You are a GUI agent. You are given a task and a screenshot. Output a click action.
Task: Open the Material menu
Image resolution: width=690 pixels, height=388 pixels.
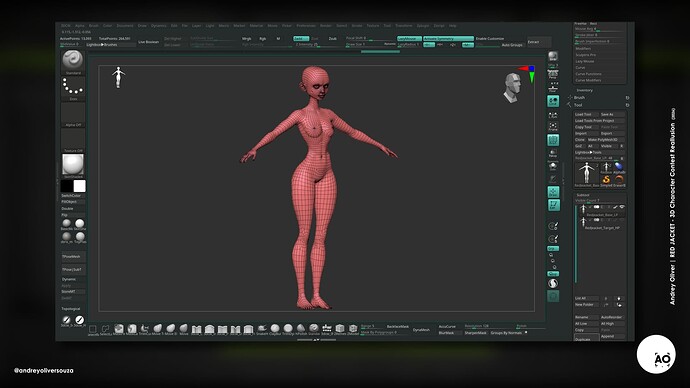(256, 26)
